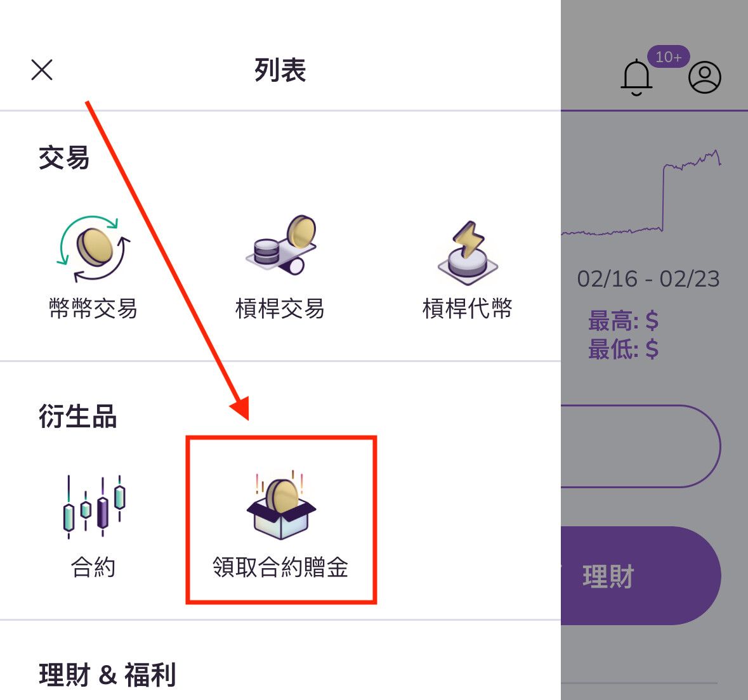Tap the 槓桿代幣 label

click(468, 309)
